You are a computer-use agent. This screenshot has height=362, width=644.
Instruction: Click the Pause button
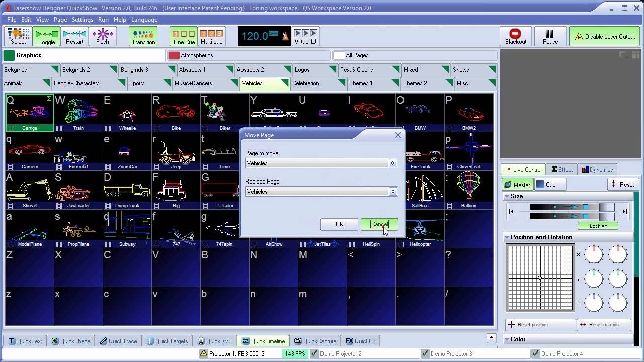[x=550, y=36]
